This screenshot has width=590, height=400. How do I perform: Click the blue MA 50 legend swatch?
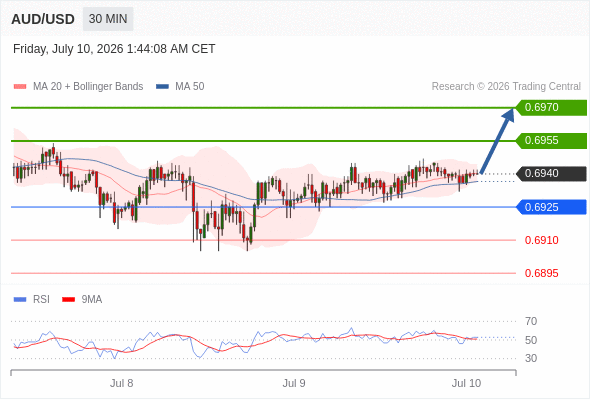tap(163, 87)
